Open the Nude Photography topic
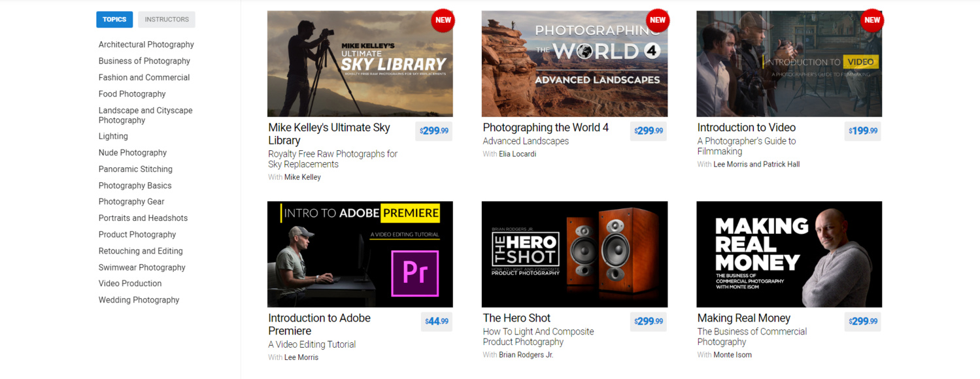This screenshot has height=379, width=980. [133, 153]
